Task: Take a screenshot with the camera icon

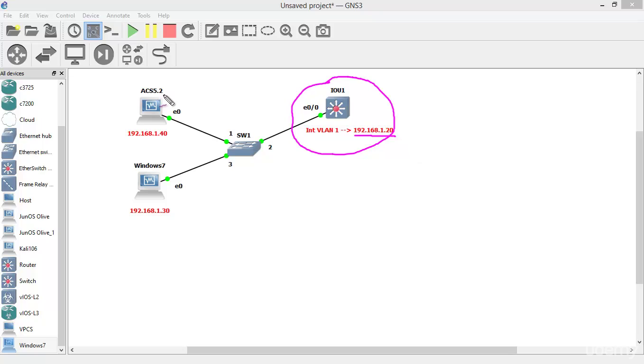Action: pyautogui.click(x=323, y=31)
